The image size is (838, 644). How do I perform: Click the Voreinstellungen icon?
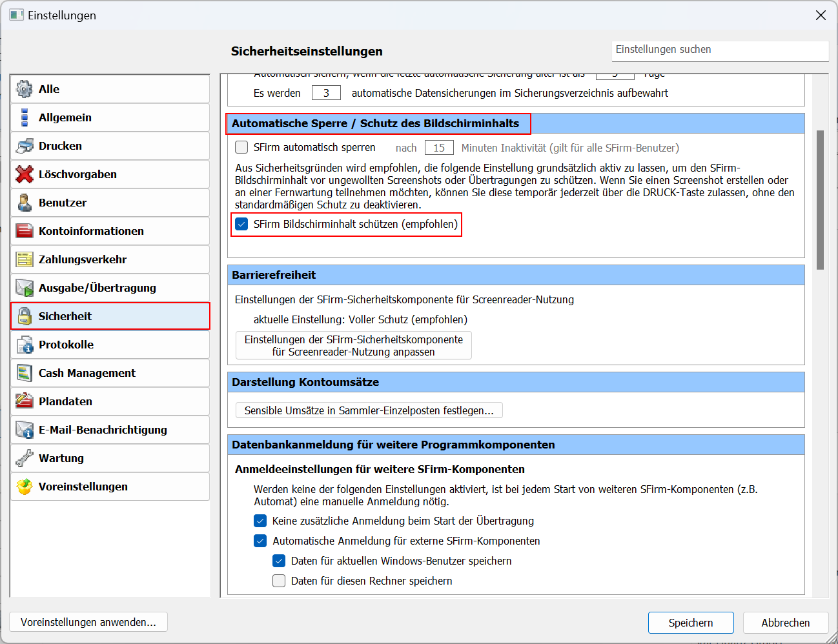pos(25,487)
